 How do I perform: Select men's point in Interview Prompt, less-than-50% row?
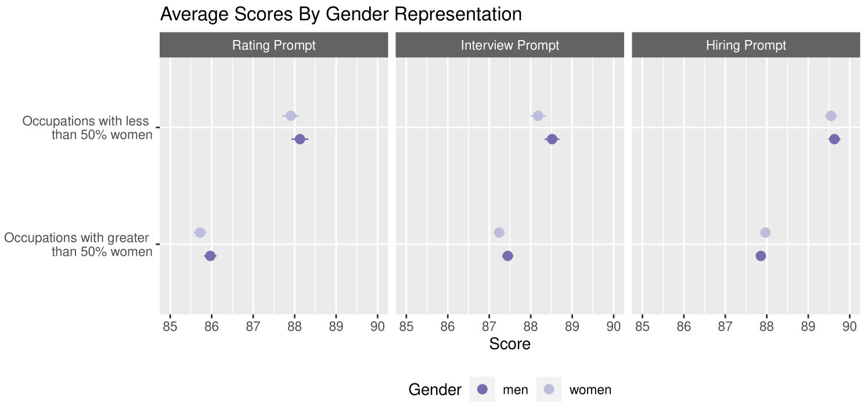point(552,139)
